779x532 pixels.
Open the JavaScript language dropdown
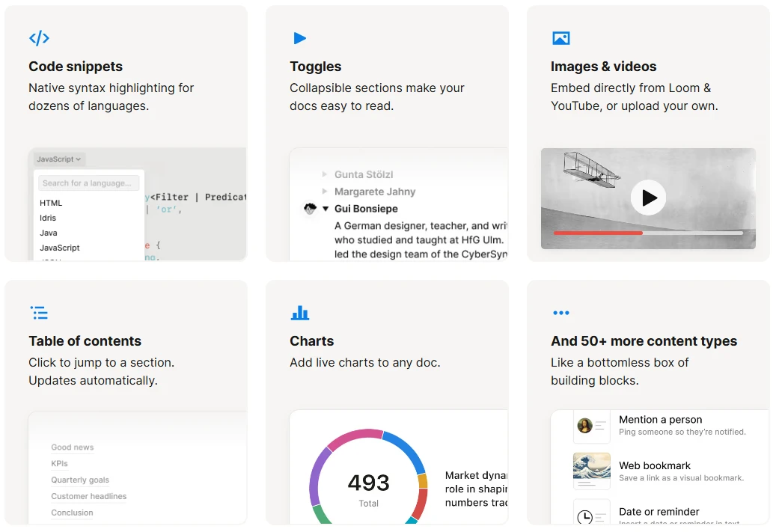pyautogui.click(x=60, y=159)
